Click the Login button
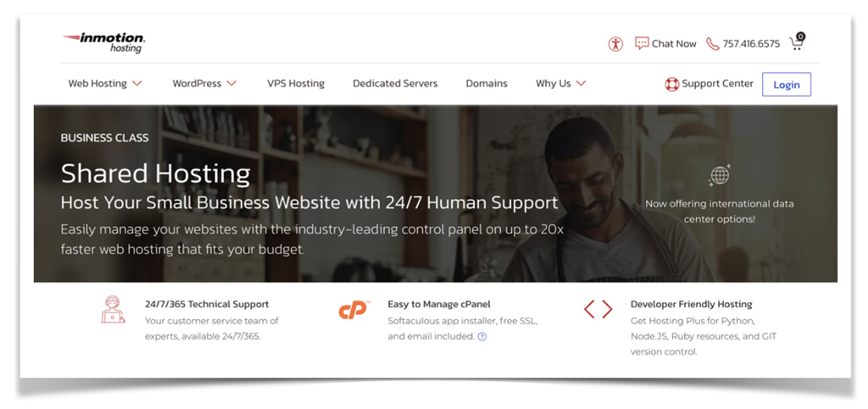The image size is (868, 409). tap(787, 85)
